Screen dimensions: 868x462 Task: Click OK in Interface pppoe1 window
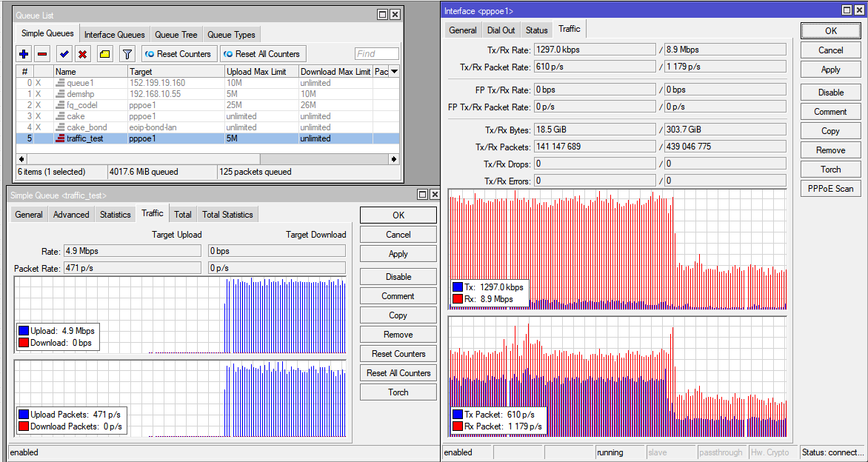830,31
